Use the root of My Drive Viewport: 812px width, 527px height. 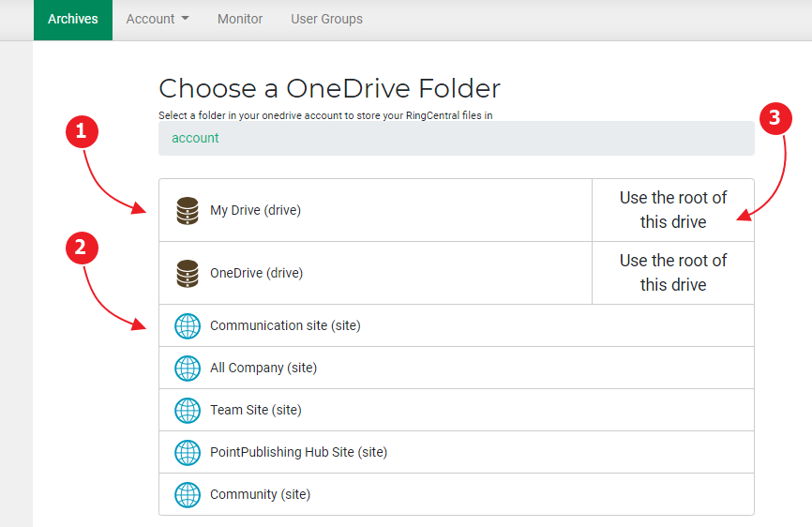point(672,210)
